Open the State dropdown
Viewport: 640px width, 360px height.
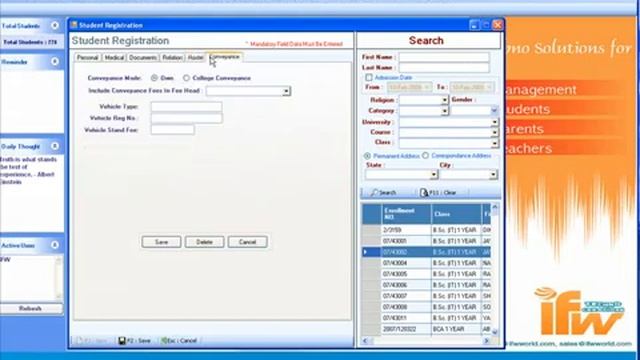click(x=433, y=175)
